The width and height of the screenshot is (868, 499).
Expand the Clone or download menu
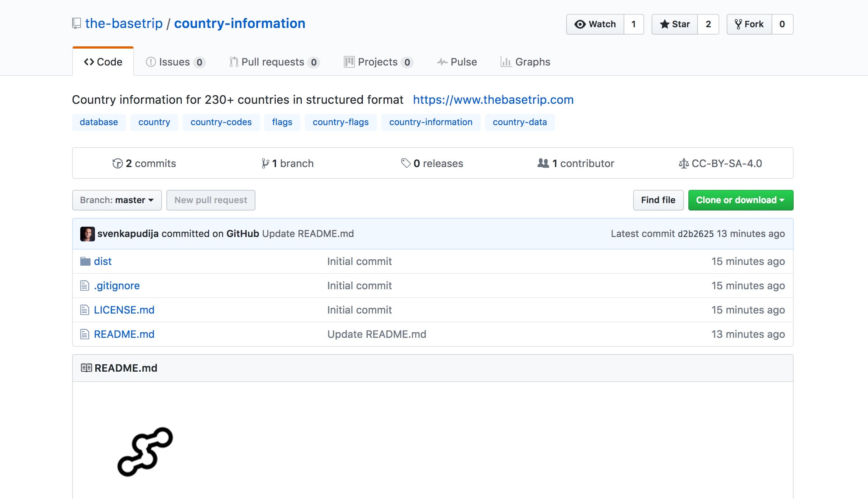coord(740,200)
